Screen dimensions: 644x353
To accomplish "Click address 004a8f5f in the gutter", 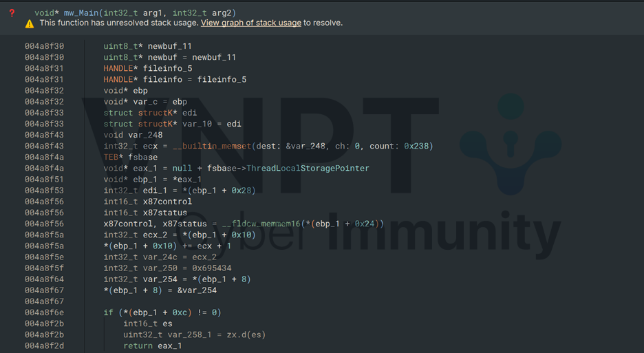I will click(44, 268).
